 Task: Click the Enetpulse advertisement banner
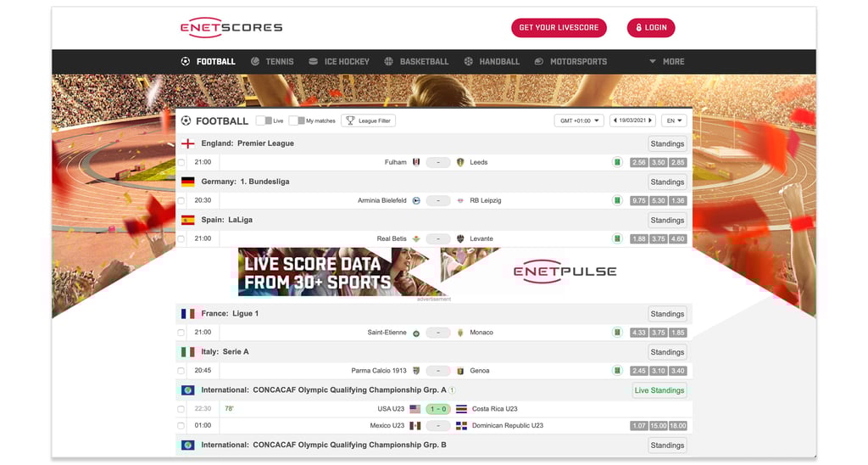click(433, 272)
